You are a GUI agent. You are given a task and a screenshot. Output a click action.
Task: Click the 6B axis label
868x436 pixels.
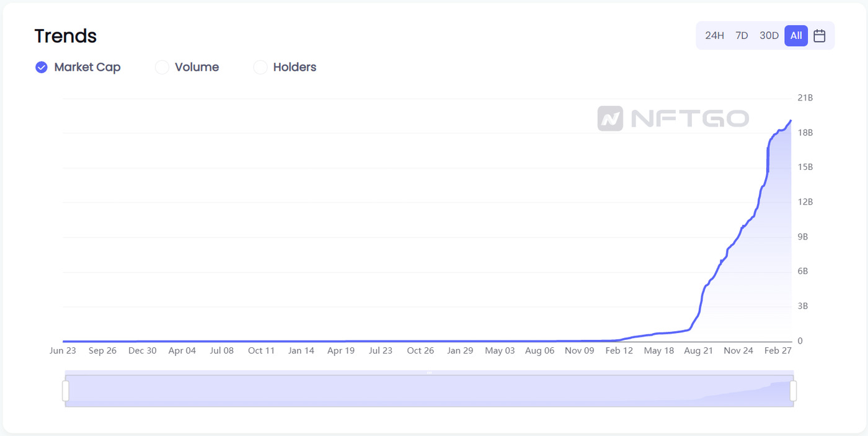click(x=803, y=272)
